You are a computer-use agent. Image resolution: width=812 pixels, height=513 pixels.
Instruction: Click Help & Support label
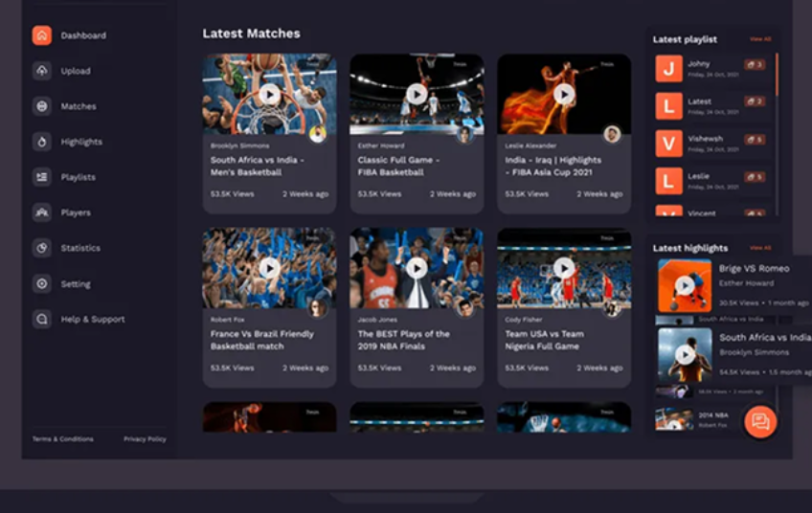point(93,320)
